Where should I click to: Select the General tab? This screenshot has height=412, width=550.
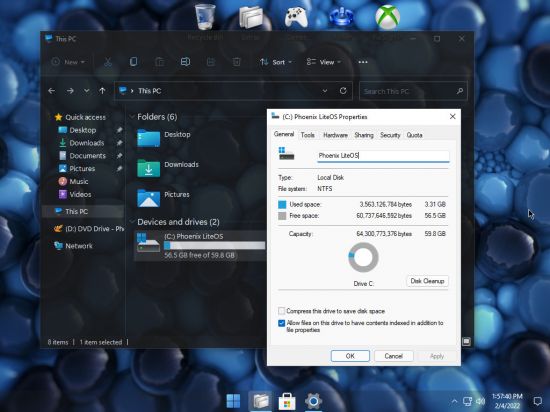284,134
